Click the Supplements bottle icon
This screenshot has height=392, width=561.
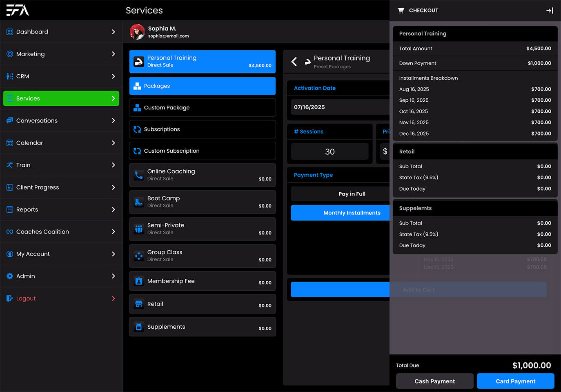(139, 327)
